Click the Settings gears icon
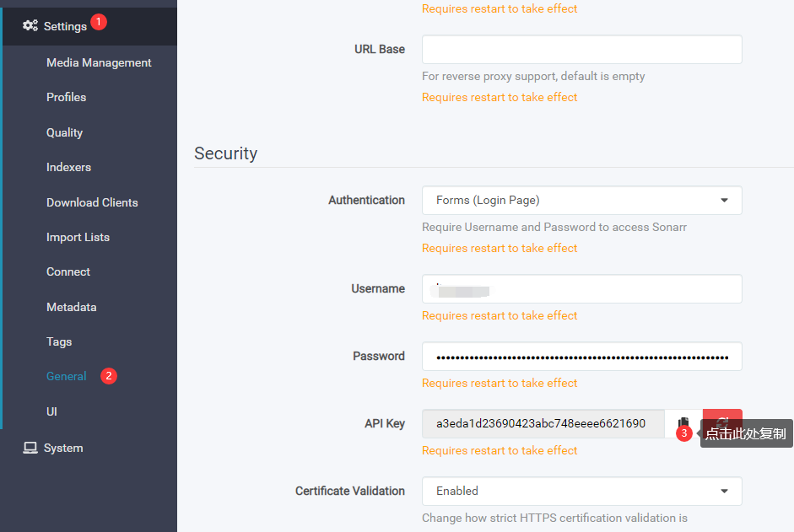 pyautogui.click(x=30, y=25)
